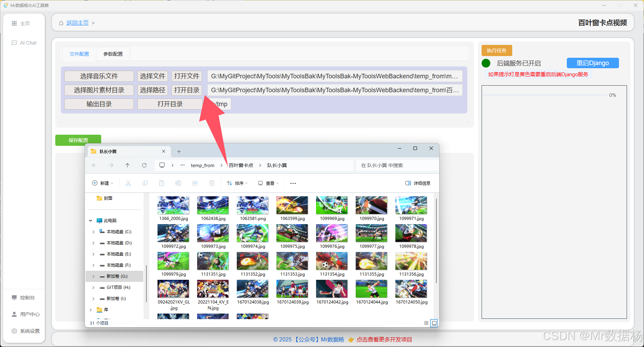Open the 新建 dropdown in Explorer toolbar
Image resolution: width=644 pixels, height=347 pixels.
click(x=103, y=183)
